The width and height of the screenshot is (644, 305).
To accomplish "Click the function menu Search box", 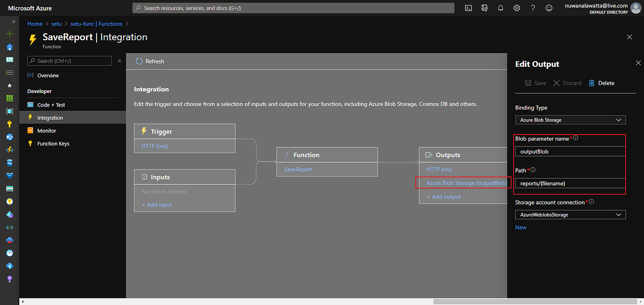I will click(69, 61).
